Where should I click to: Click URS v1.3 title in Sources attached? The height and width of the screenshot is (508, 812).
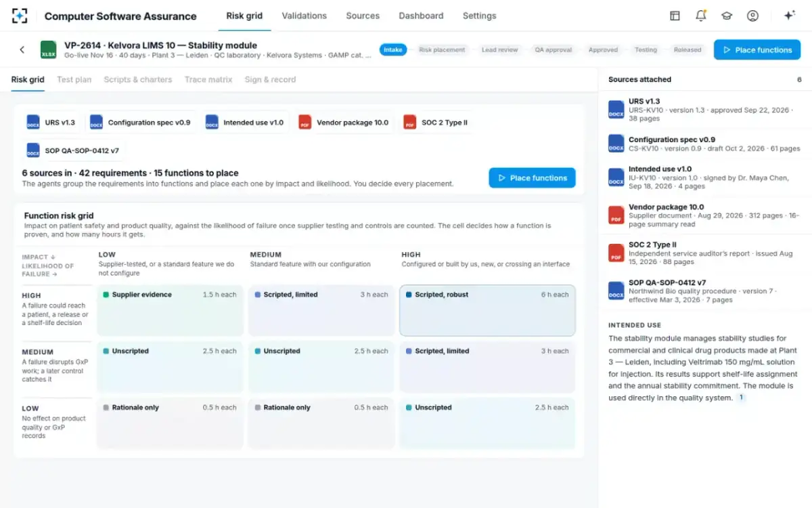coord(644,101)
